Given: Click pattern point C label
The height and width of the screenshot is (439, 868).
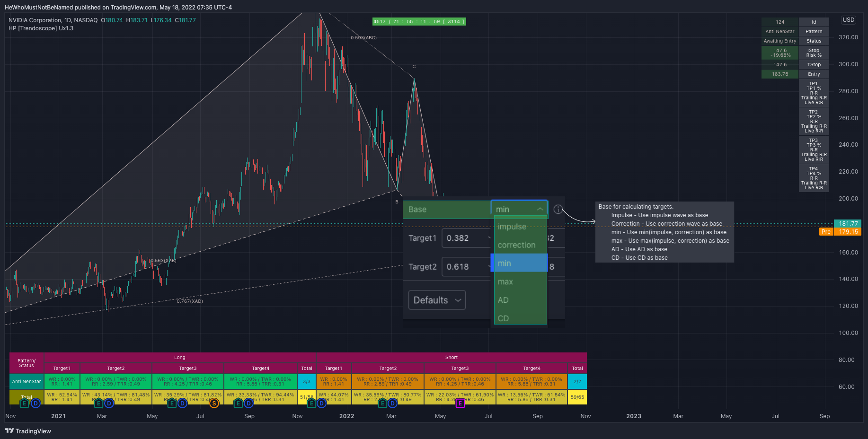Looking at the screenshot, I should coord(414,67).
